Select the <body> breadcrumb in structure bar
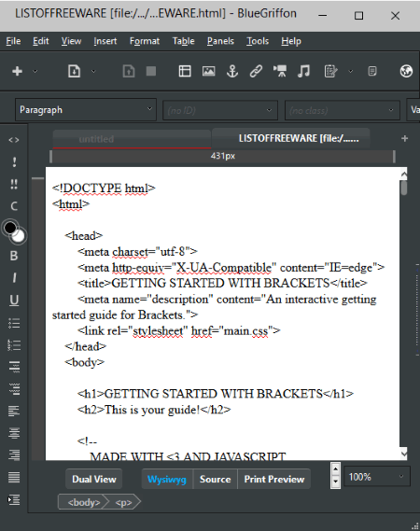Screen dimensions: 420x531 [x=84, y=502]
